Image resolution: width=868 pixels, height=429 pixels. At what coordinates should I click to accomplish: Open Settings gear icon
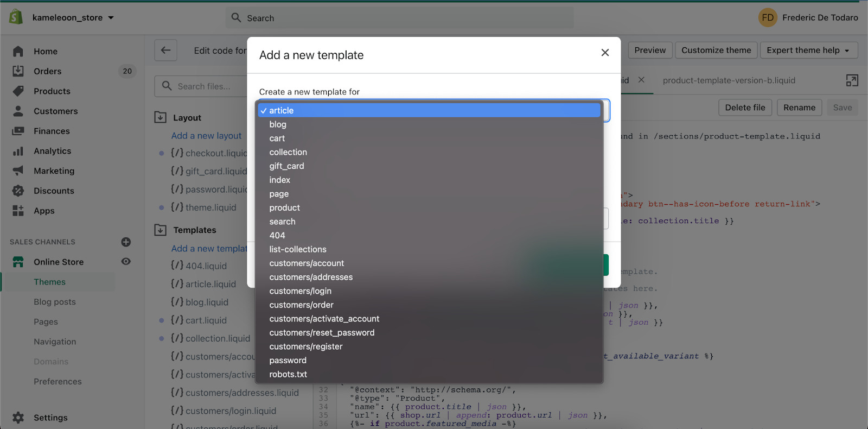coord(18,418)
